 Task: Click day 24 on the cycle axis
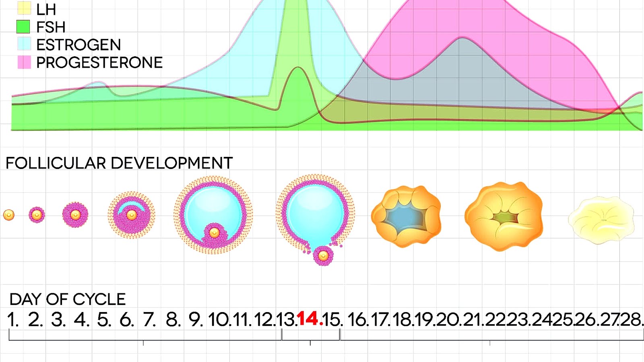click(x=543, y=320)
